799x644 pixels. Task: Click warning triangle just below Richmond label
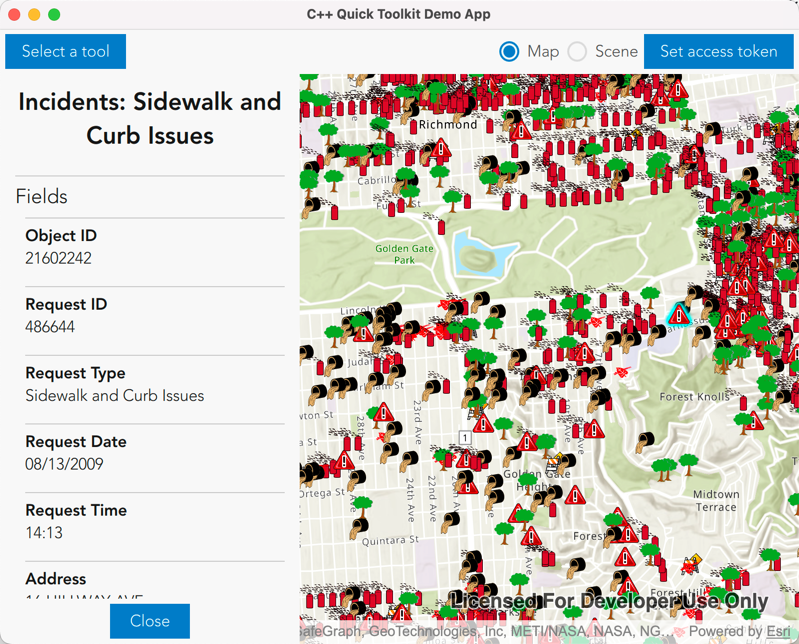[x=441, y=149]
